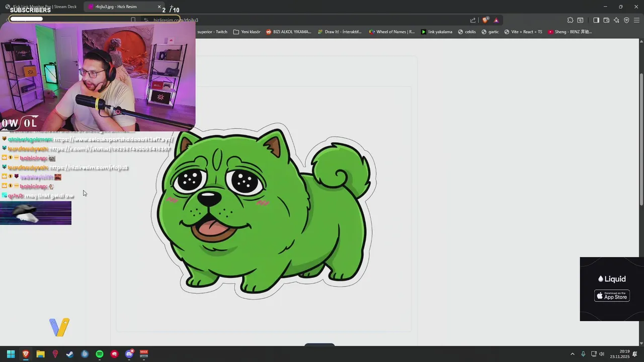644x362 pixels.
Task: Click the App Store download badge
Action: [612, 296]
